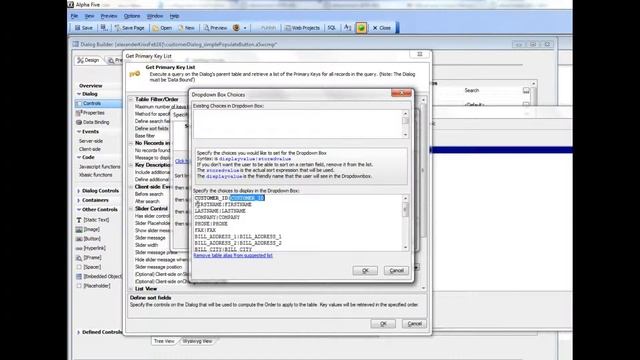The image size is (640, 360).
Task: Click the COMPANY|COMPANY choice line
Action: (x=217, y=217)
